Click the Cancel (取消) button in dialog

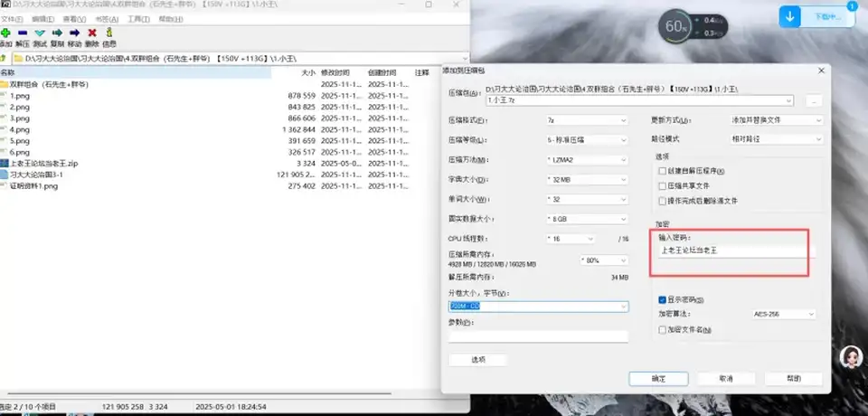[726, 379]
